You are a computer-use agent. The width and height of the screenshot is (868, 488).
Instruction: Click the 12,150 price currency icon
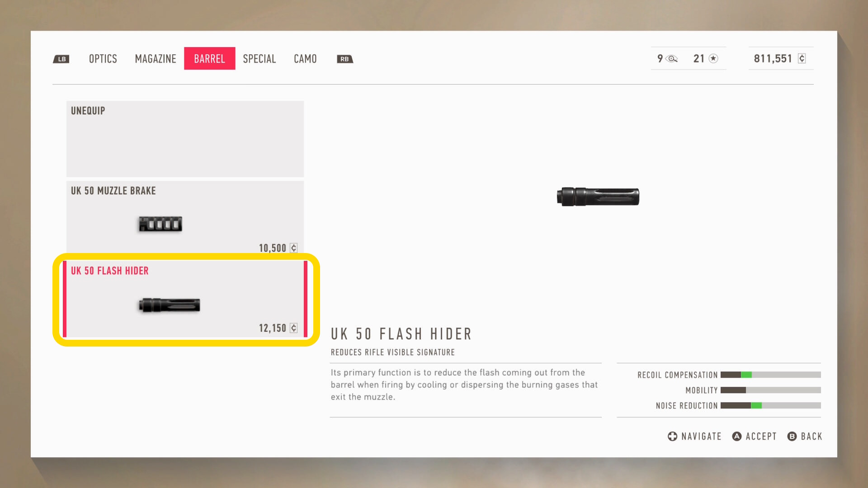coord(293,328)
